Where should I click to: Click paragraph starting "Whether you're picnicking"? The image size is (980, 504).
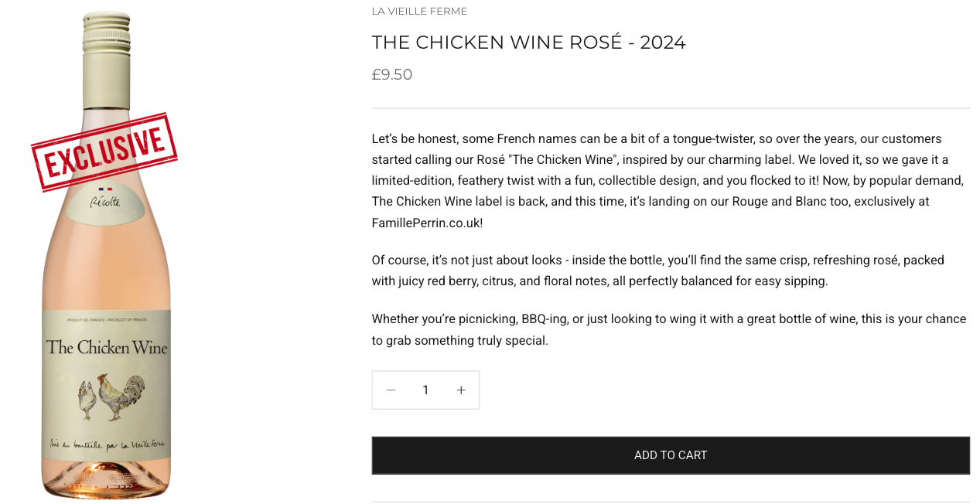(668, 329)
